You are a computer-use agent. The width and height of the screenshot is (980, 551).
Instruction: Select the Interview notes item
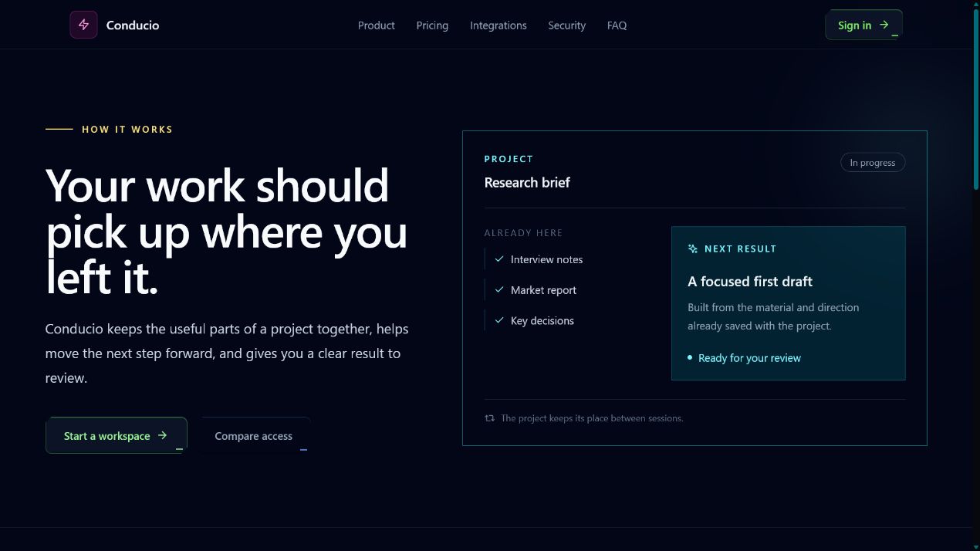tap(534, 259)
